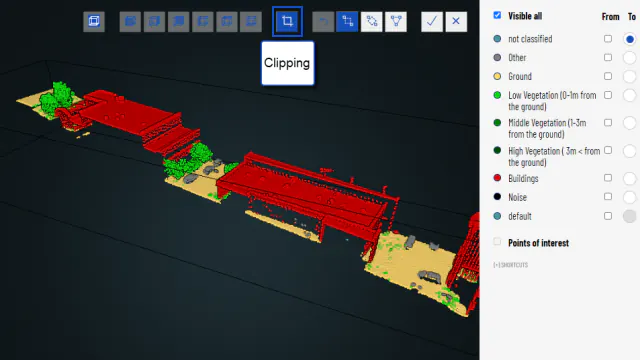Screen dimensions: 640x360
Task: Tick the Points of interest checkbox
Action: (497, 242)
